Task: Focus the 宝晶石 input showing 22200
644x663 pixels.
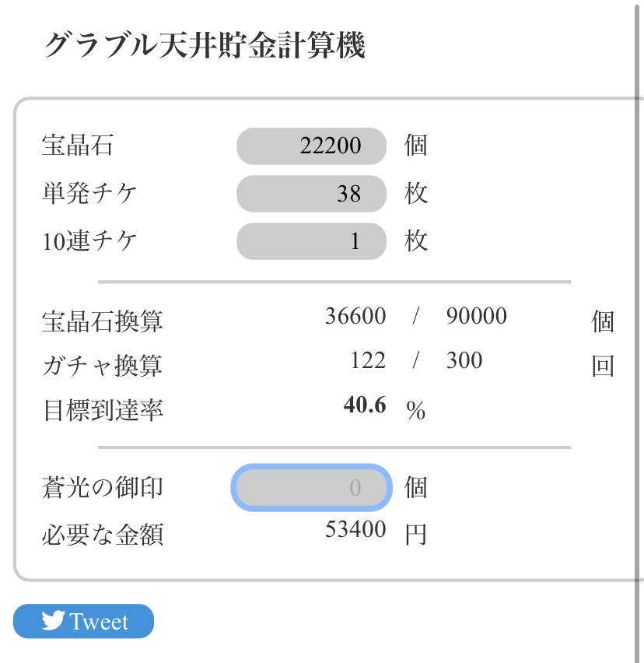Action: 311,146
